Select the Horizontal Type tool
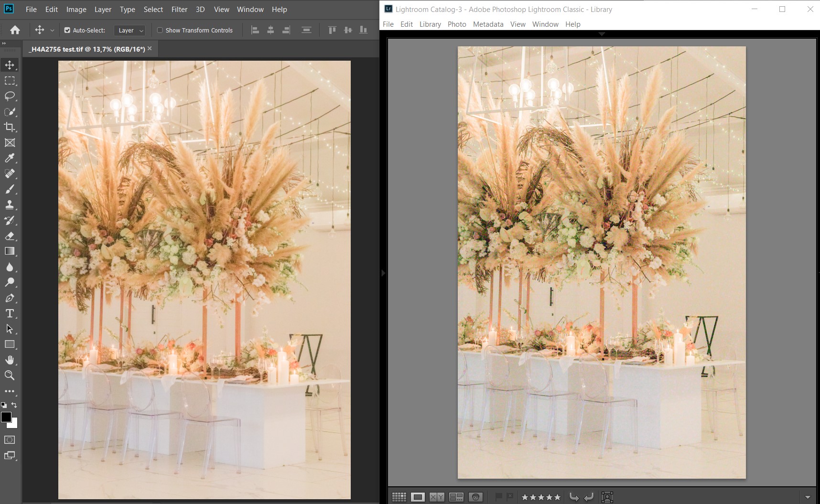 click(10, 313)
